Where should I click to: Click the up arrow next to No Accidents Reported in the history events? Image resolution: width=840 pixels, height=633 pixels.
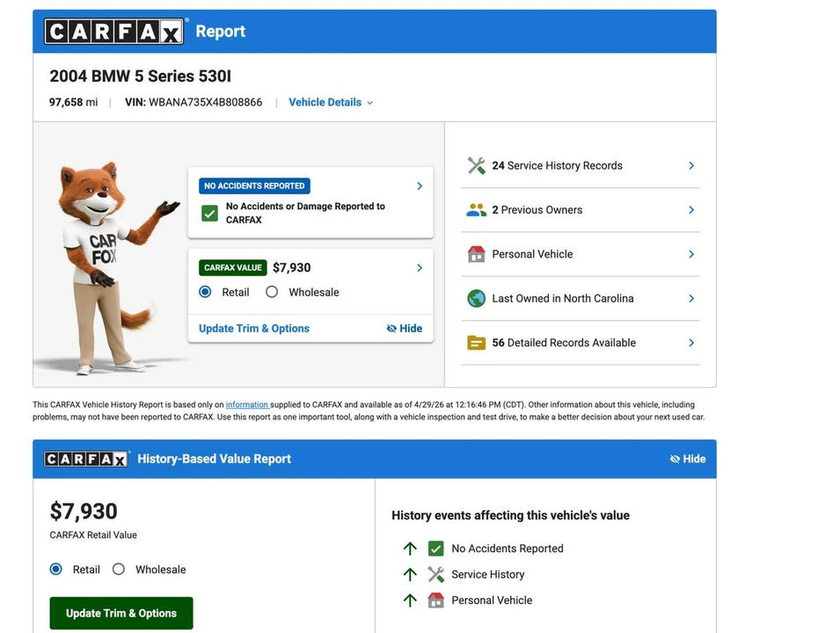[x=410, y=549]
